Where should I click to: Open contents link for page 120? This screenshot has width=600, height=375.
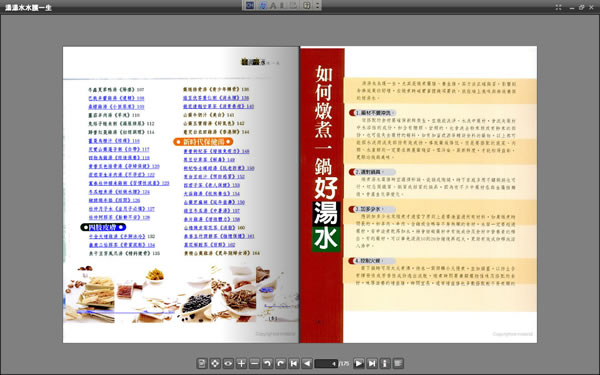(124, 166)
